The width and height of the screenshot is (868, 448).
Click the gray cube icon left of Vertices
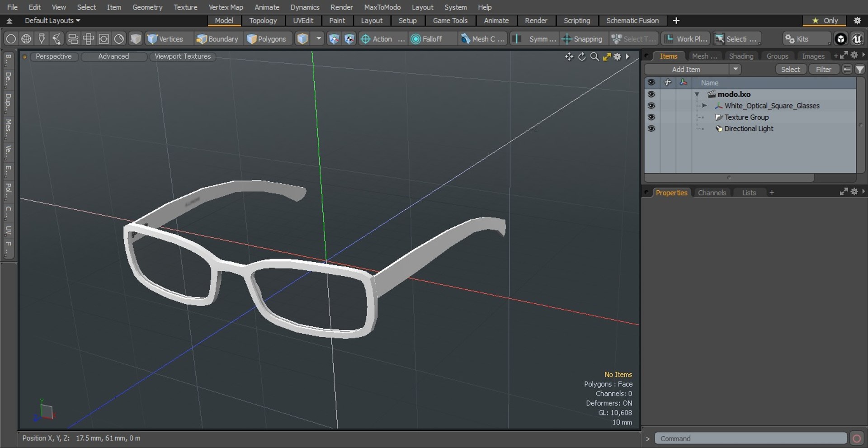(x=136, y=39)
